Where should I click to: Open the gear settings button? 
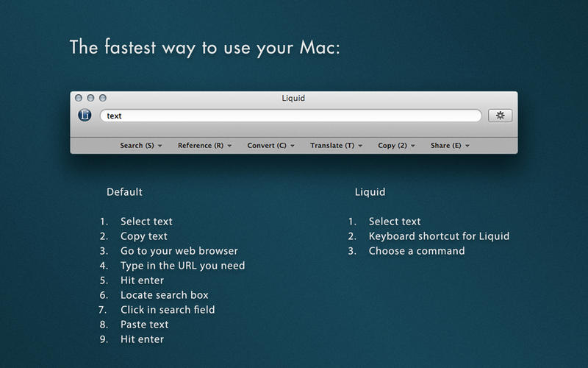tap(500, 116)
